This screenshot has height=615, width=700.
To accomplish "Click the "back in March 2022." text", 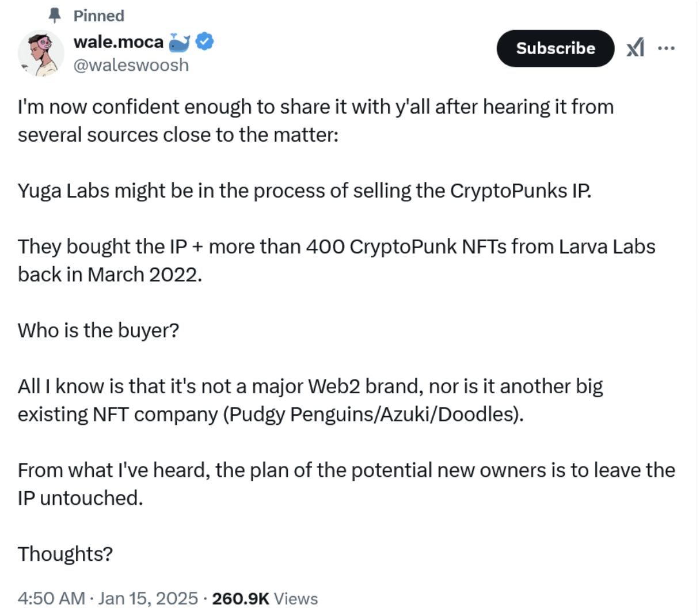I will coord(110,274).
